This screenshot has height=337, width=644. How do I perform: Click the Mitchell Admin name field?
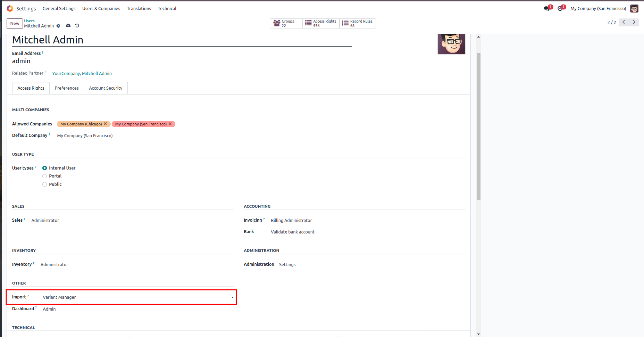point(182,40)
